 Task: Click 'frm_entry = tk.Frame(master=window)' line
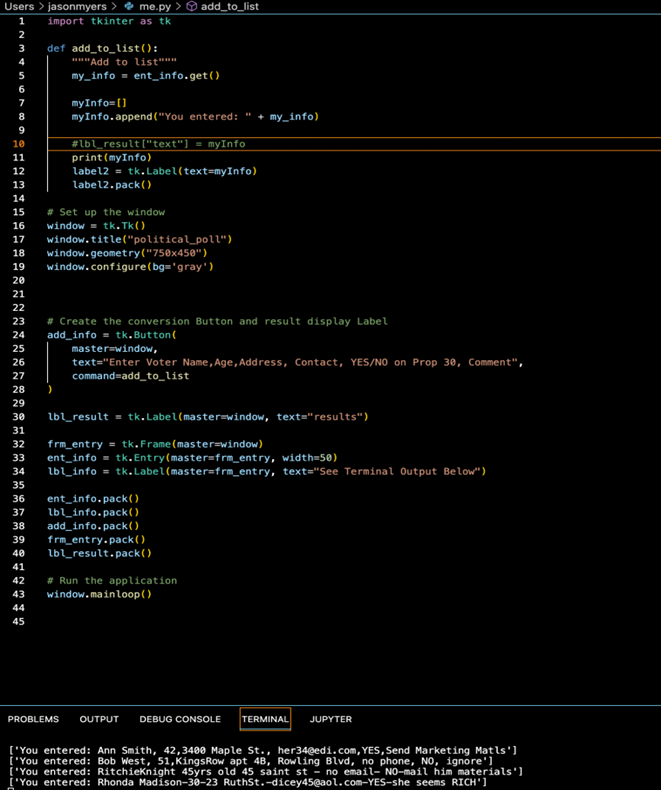[x=155, y=443]
